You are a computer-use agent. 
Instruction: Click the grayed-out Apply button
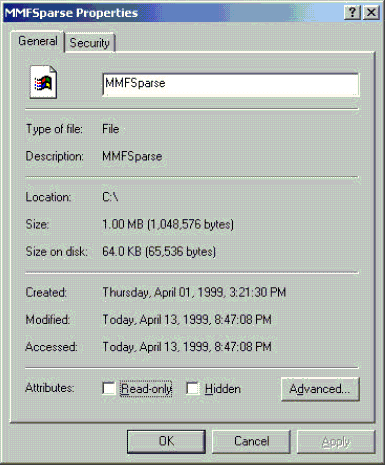[x=336, y=441]
